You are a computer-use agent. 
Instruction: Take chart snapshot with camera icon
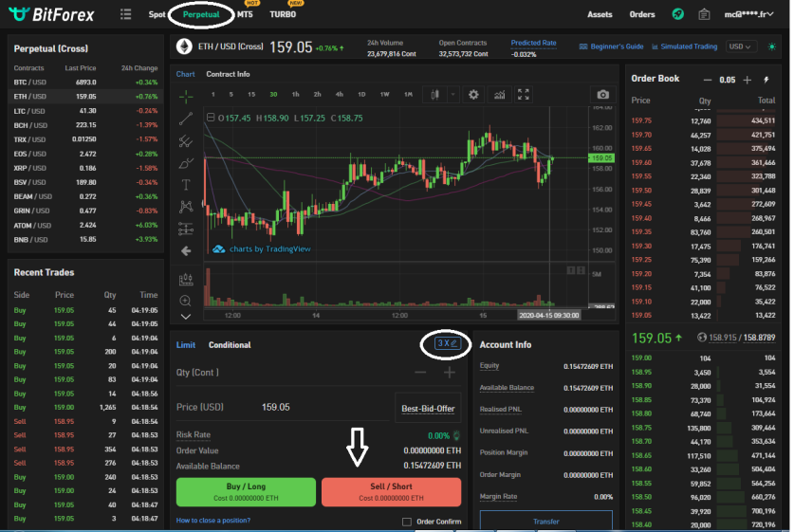pyautogui.click(x=602, y=95)
